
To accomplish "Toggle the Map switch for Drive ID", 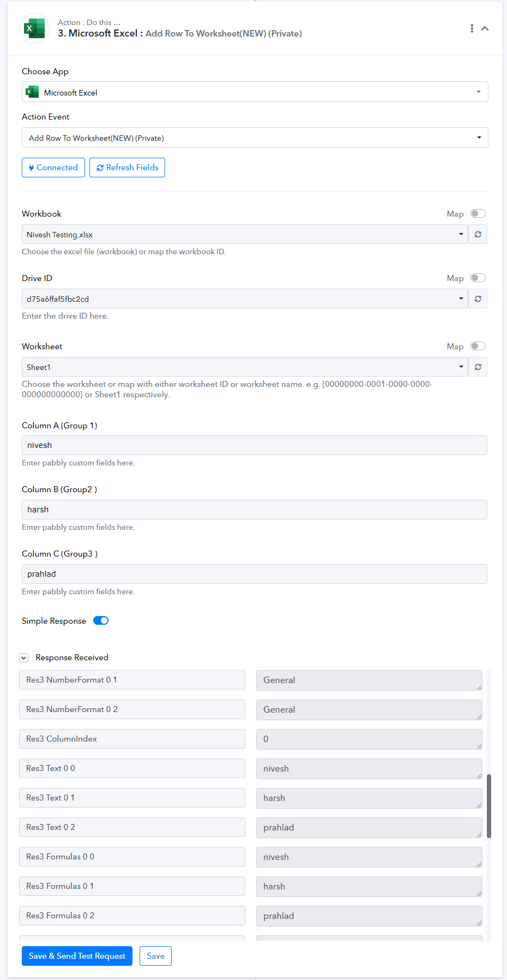I will (478, 278).
